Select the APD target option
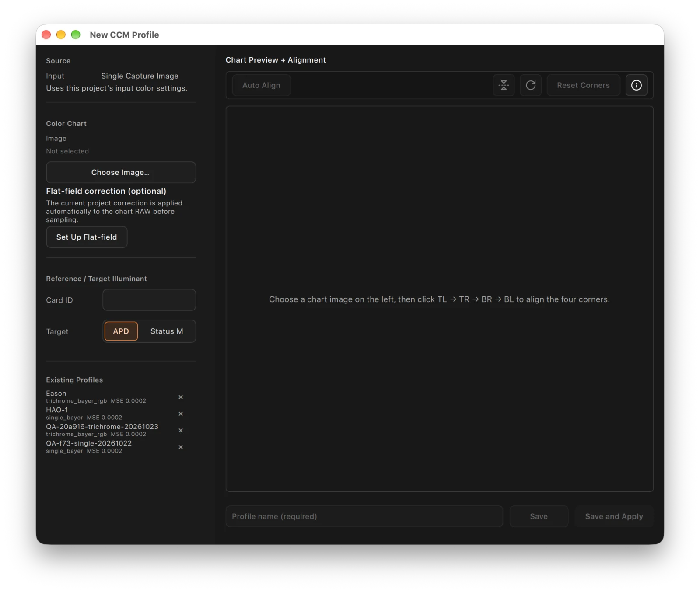 coord(121,331)
